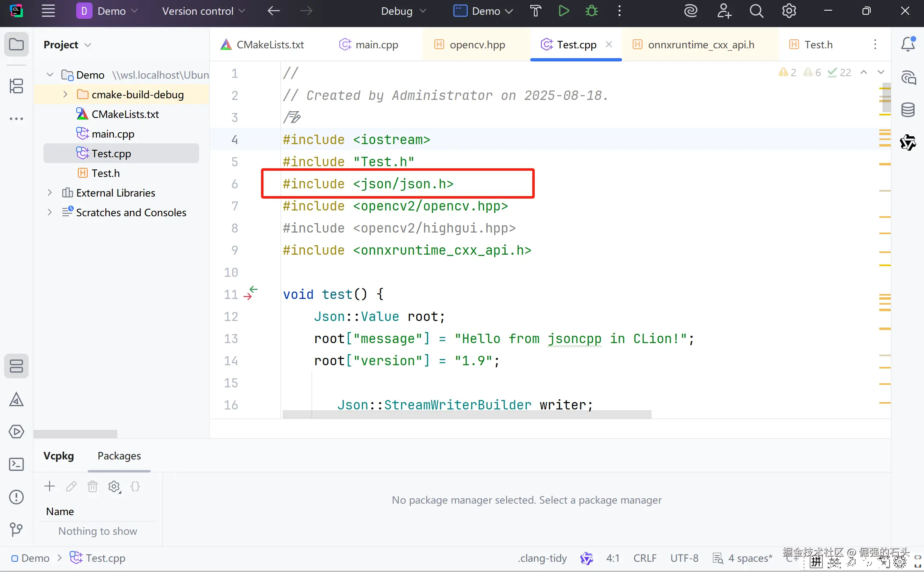The width and height of the screenshot is (924, 572).
Task: Open the main hamburger menu
Action: 48,11
